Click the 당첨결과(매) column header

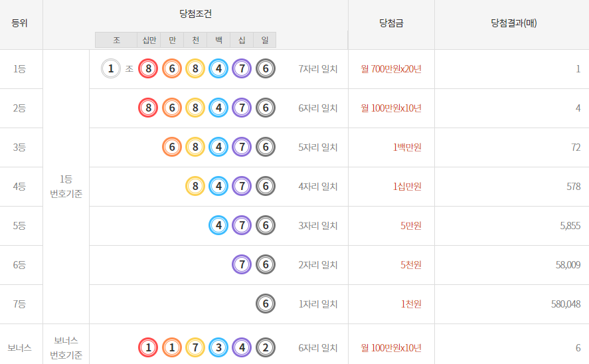coord(513,23)
